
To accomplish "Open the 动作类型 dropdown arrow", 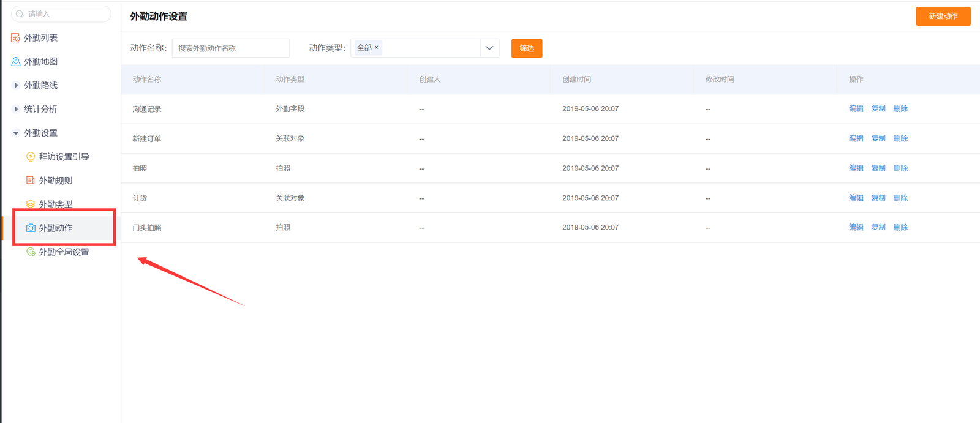I will (489, 48).
